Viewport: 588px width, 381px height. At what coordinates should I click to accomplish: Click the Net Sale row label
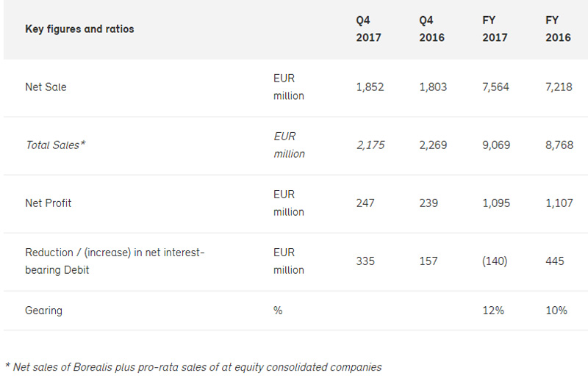pyautogui.click(x=46, y=87)
